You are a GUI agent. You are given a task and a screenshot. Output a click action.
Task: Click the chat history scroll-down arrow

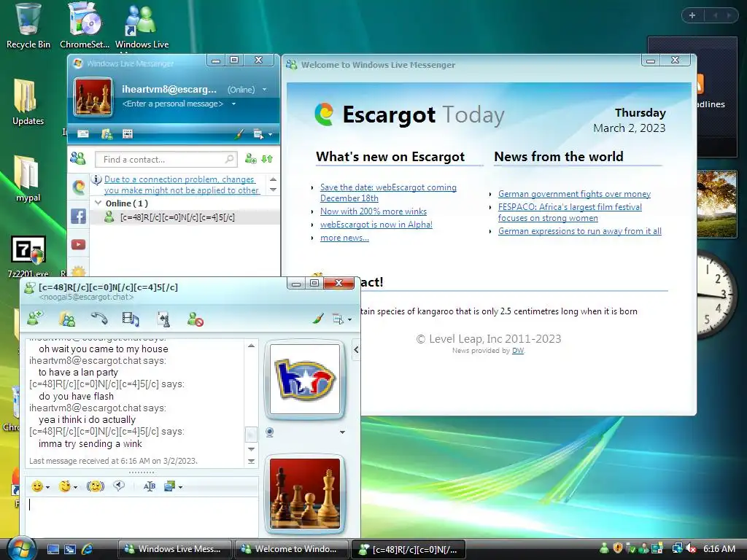pyautogui.click(x=251, y=449)
